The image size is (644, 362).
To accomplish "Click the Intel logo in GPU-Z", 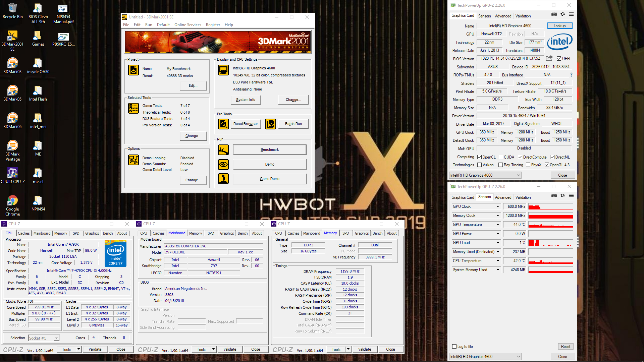I will (559, 42).
